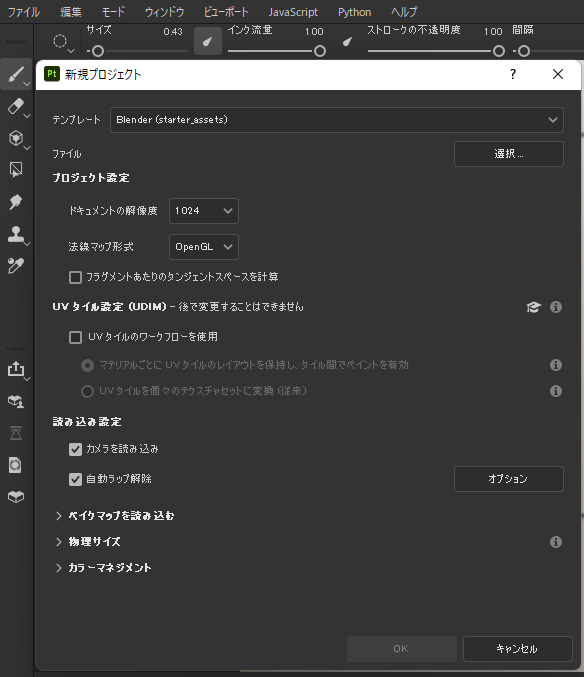
Task: Close the 新規プロジェクト dialog
Action: [558, 74]
